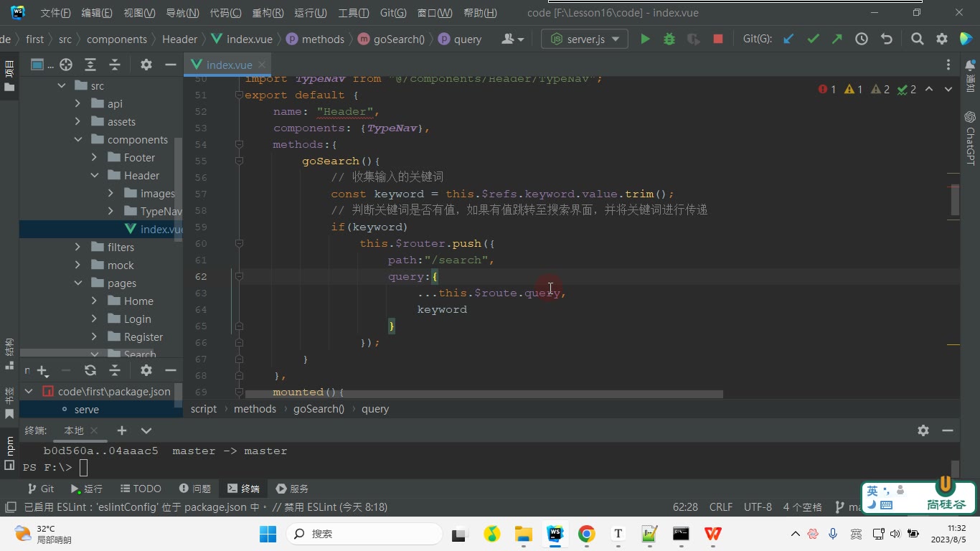This screenshot has width=980, height=551.
Task: Collapse all in project panel
Action: [x=115, y=65]
